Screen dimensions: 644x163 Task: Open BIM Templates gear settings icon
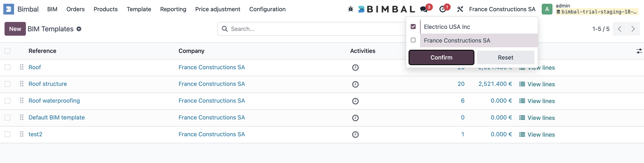(x=79, y=29)
